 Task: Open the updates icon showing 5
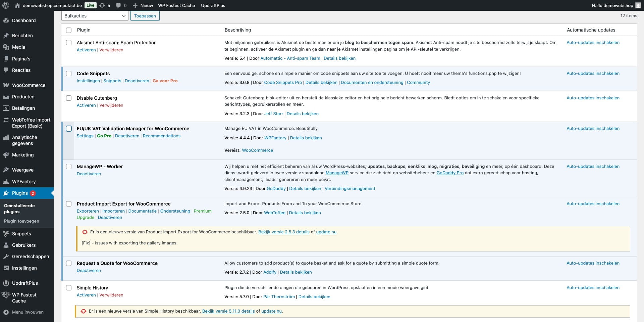click(102, 5)
